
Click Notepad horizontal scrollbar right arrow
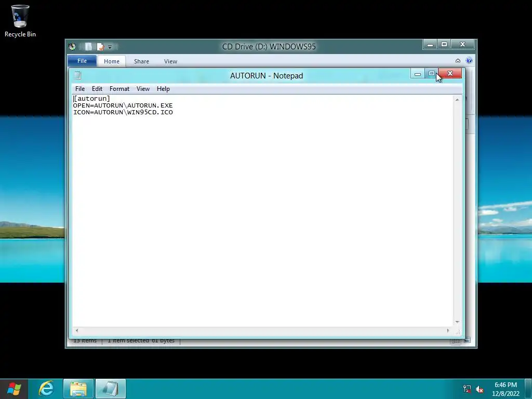tap(448, 330)
